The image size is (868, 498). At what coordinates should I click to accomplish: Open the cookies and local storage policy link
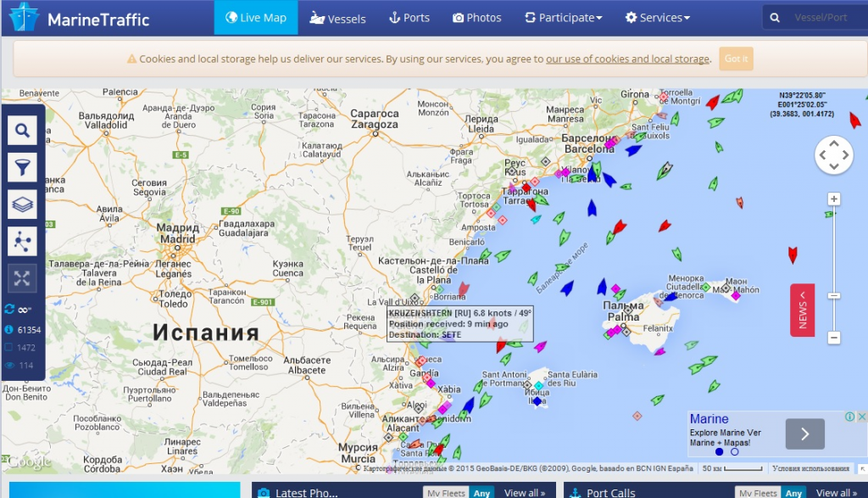[x=627, y=59]
